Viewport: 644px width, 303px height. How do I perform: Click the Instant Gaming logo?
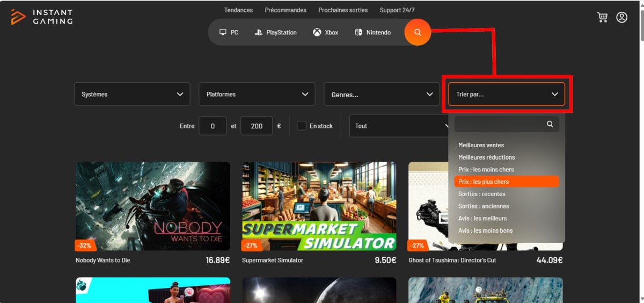(41, 17)
